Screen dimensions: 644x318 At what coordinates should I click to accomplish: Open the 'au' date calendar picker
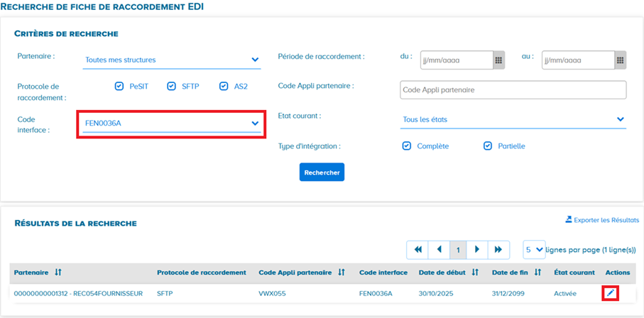pos(620,60)
